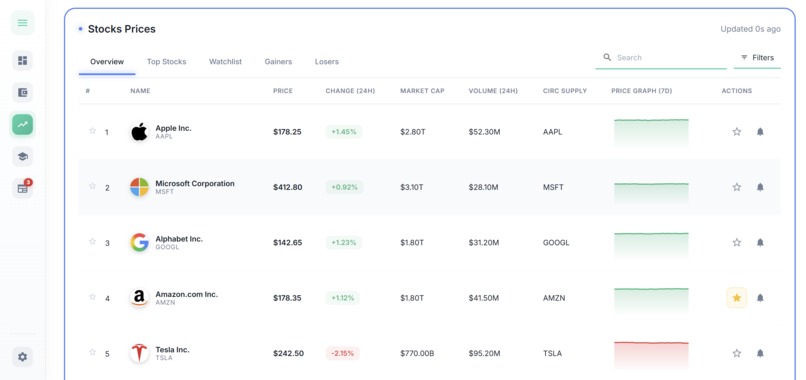The width and height of the screenshot is (806, 380).
Task: Click the GOOGL circ supply cell
Action: (556, 243)
